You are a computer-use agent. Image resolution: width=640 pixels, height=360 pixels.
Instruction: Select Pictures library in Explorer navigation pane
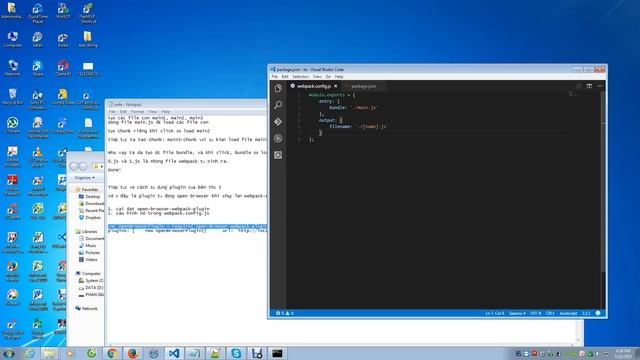pos(89,253)
